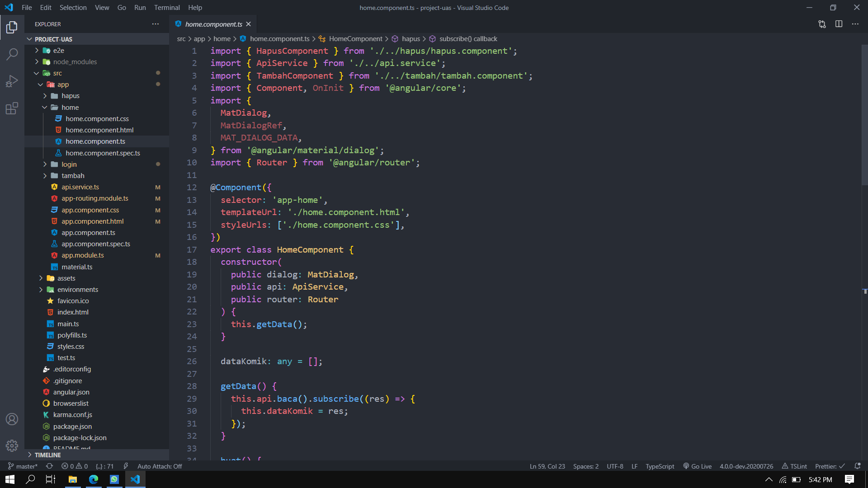Viewport: 868px width, 488px height.
Task: Open api.service.ts in the explorer
Action: pos(80,187)
